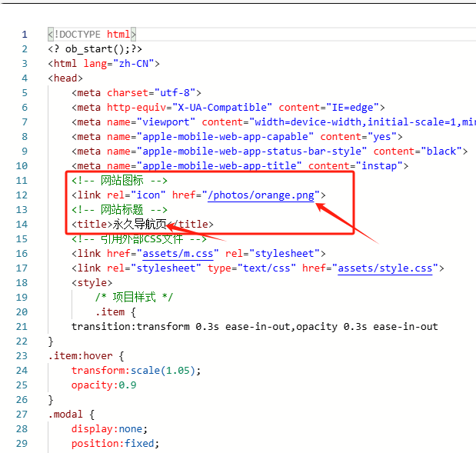Click line number 1 in the gutter
The width and height of the screenshot is (476, 453).
click(25, 35)
